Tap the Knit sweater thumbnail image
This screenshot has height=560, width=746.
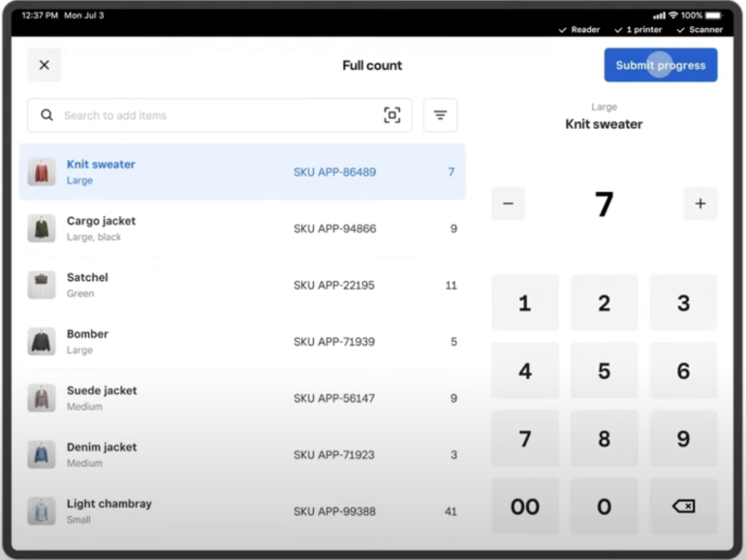(x=42, y=172)
